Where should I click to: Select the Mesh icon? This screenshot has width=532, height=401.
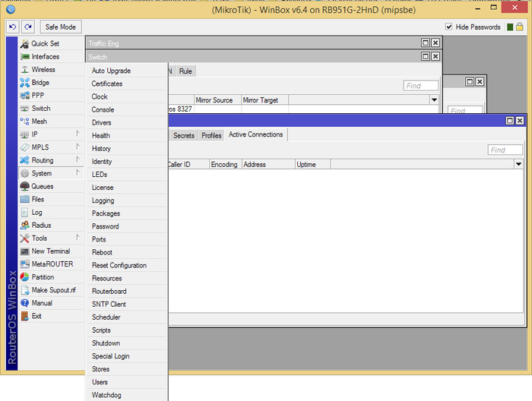24,122
